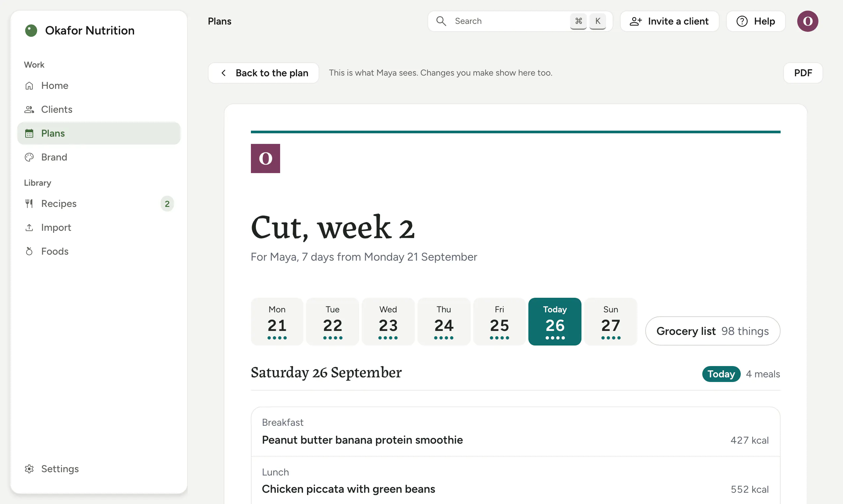The image size is (843, 504).
Task: Open Home from the sidebar house icon
Action: pos(29,86)
